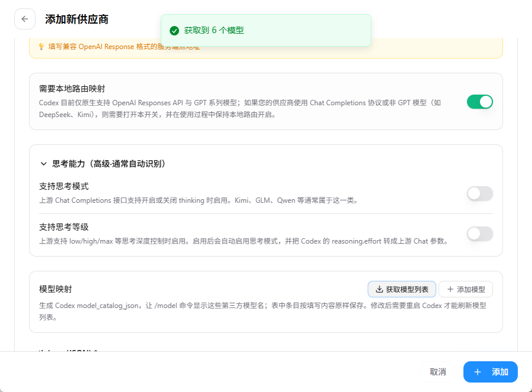Click the description mentioning Kimi、GLM、Qwen

click(199, 200)
